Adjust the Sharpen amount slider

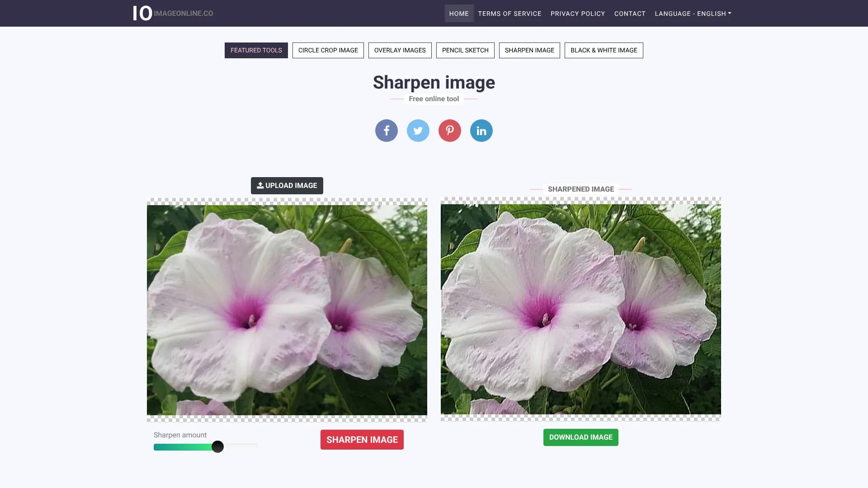click(x=218, y=446)
